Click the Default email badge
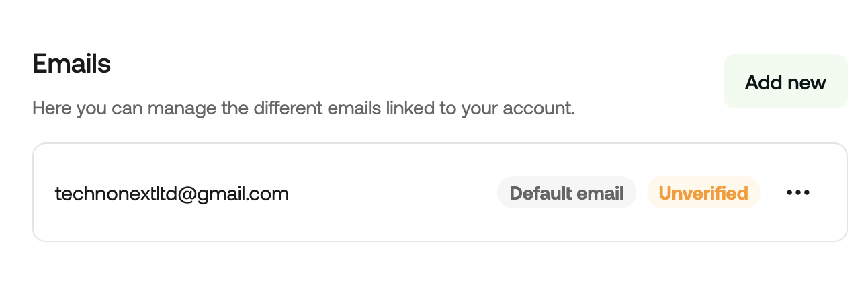The height and width of the screenshot is (285, 868). 566,193
